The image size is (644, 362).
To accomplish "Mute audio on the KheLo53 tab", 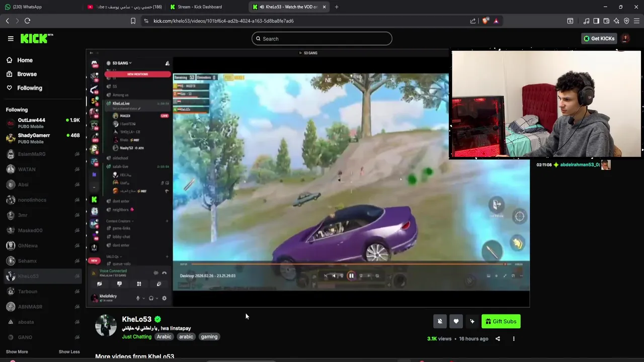I will click(262, 7).
